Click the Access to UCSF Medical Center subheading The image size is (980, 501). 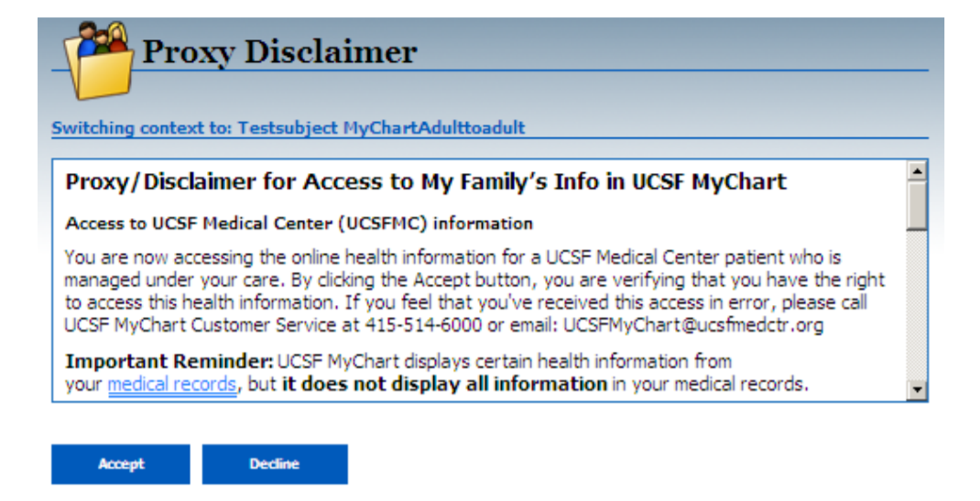[299, 223]
